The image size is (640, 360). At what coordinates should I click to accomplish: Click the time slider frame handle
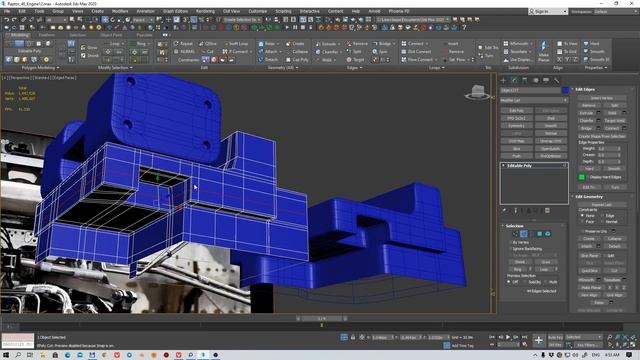[322, 318]
